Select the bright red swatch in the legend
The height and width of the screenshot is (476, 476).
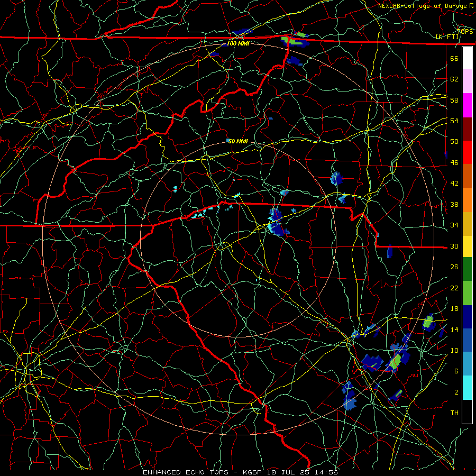(467, 152)
